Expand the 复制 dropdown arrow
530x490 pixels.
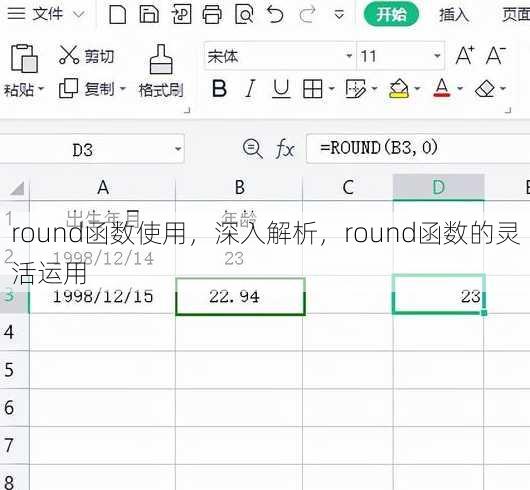pos(123,89)
